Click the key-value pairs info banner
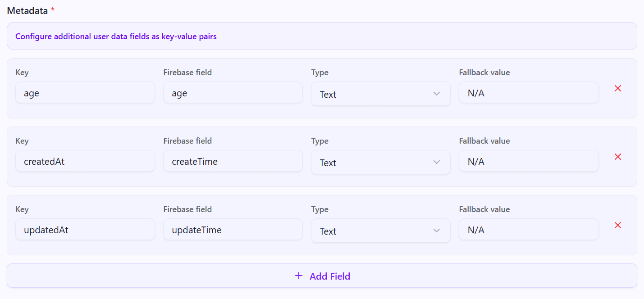The image size is (644, 299). pos(321,36)
